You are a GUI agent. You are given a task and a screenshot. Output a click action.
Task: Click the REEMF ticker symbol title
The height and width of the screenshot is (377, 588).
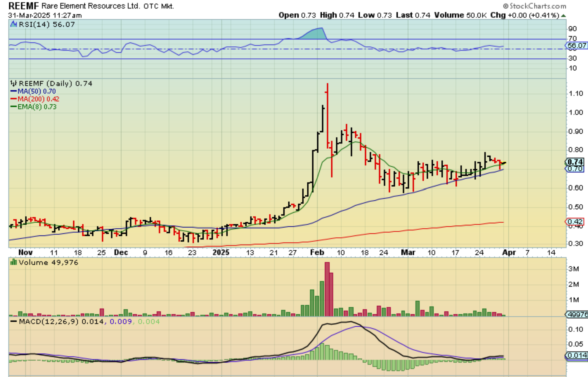point(23,6)
